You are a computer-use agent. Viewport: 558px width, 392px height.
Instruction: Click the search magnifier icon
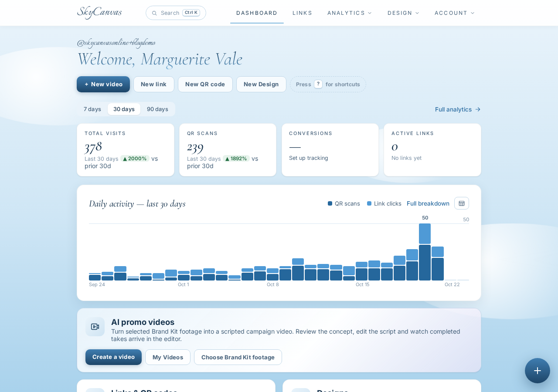tap(154, 13)
